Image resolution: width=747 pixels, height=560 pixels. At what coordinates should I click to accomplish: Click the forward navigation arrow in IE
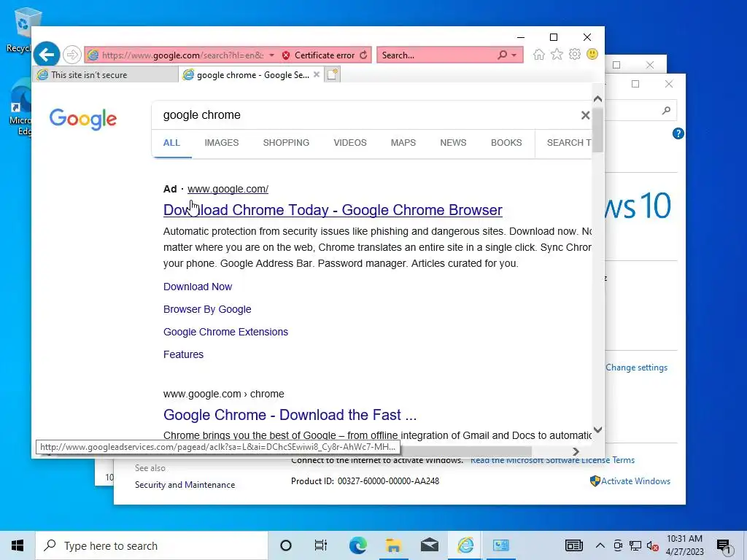pyautogui.click(x=72, y=55)
